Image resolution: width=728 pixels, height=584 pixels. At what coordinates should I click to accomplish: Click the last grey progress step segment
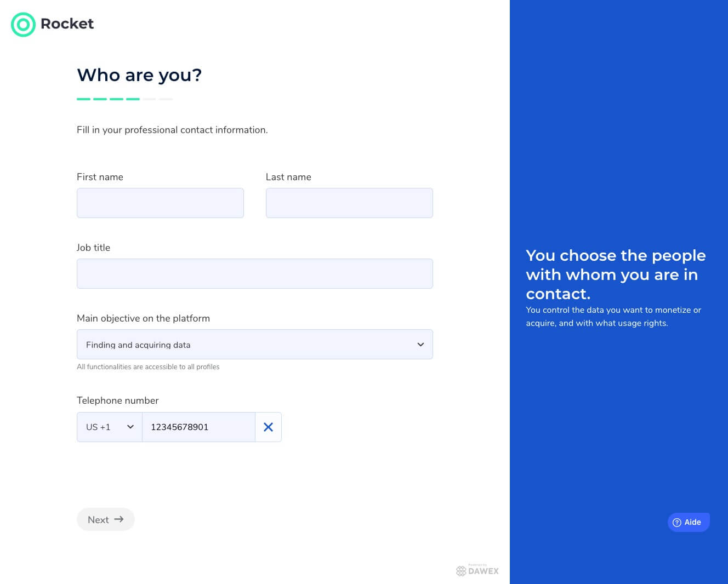(166, 99)
